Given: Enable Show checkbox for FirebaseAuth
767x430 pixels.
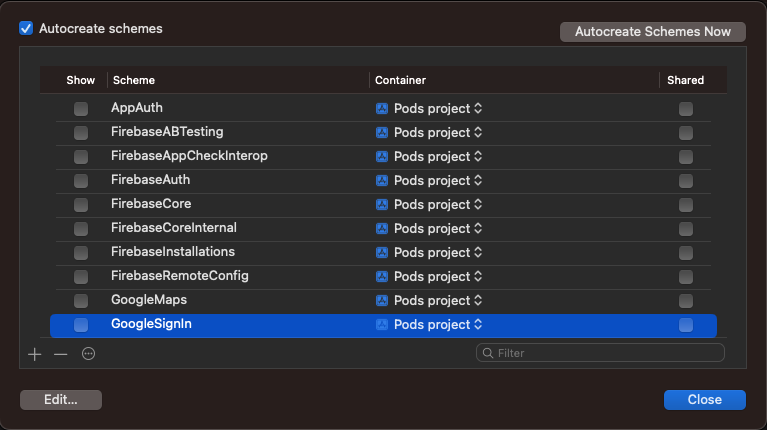Looking at the screenshot, I should click(x=81, y=181).
